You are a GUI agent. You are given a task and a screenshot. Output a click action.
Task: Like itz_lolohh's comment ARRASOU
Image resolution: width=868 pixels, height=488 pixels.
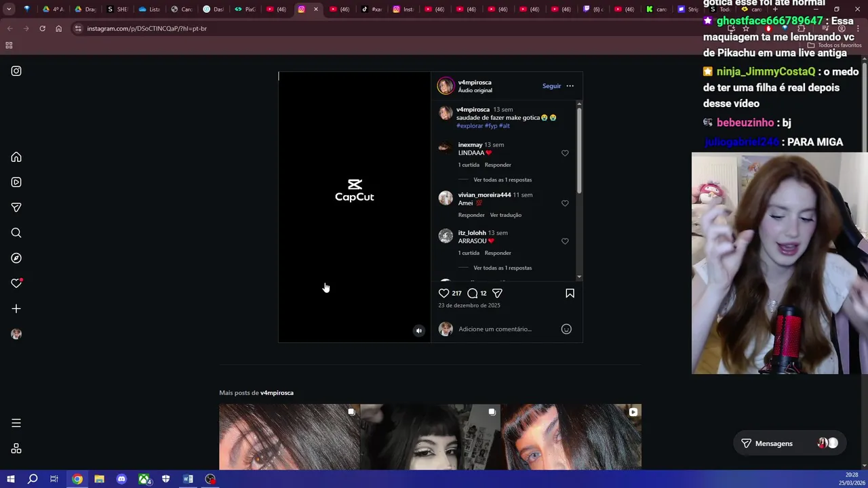pos(565,241)
